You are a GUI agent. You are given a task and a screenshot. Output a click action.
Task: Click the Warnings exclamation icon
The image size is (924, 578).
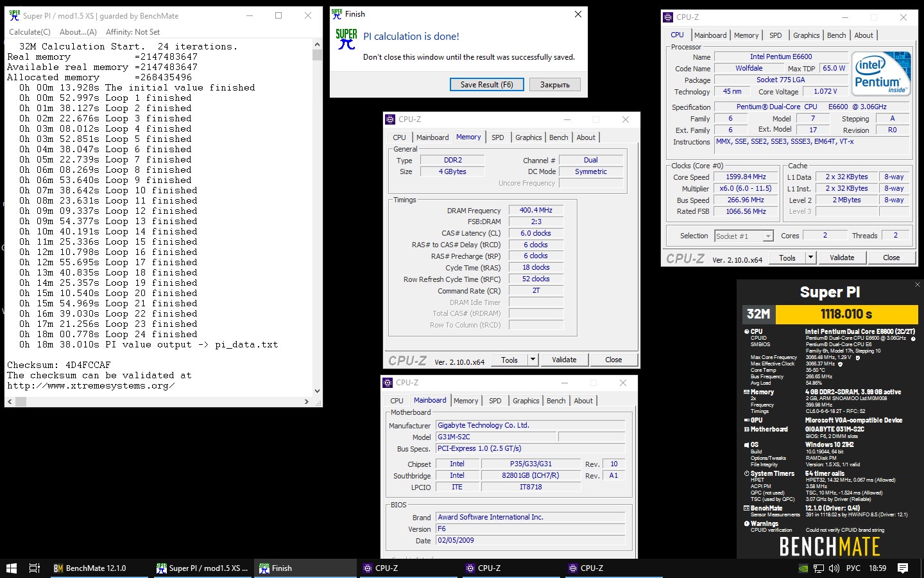746,523
